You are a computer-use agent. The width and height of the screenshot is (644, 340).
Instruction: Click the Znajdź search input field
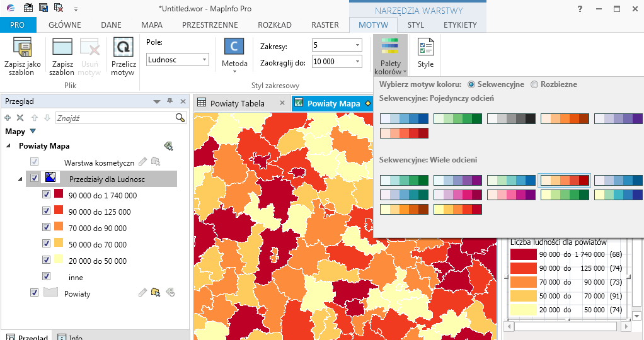pyautogui.click(x=115, y=118)
